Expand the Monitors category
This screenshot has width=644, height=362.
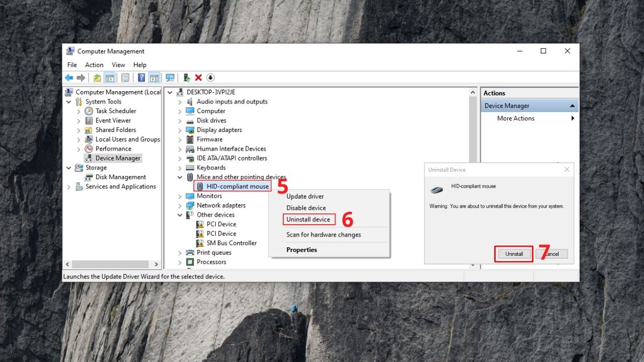(x=180, y=196)
